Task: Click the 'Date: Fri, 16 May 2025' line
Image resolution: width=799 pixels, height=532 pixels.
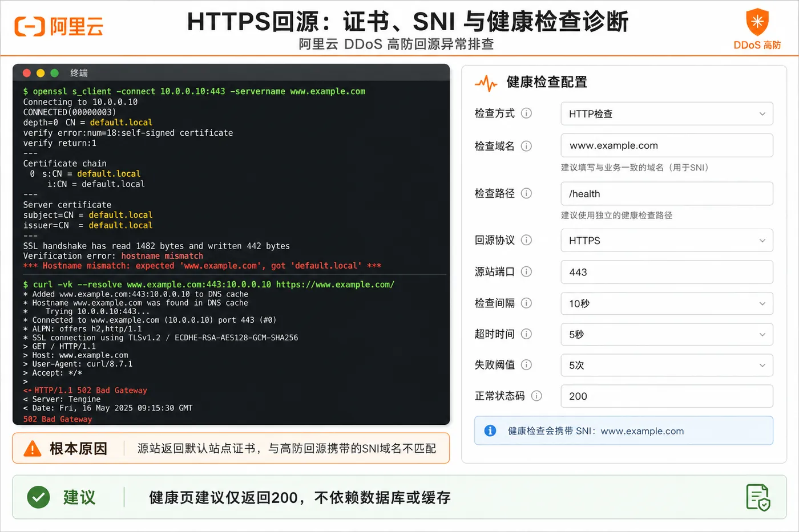Action: point(108,408)
